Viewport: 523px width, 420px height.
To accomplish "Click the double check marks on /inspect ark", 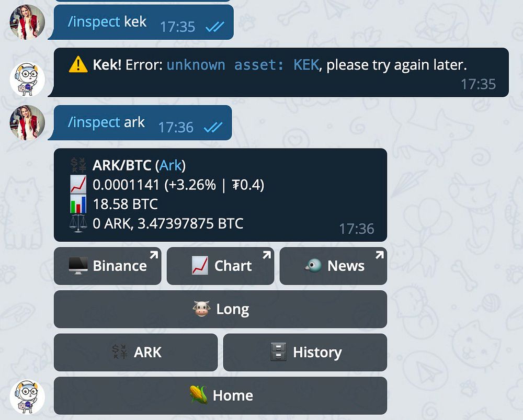I will 213,127.
